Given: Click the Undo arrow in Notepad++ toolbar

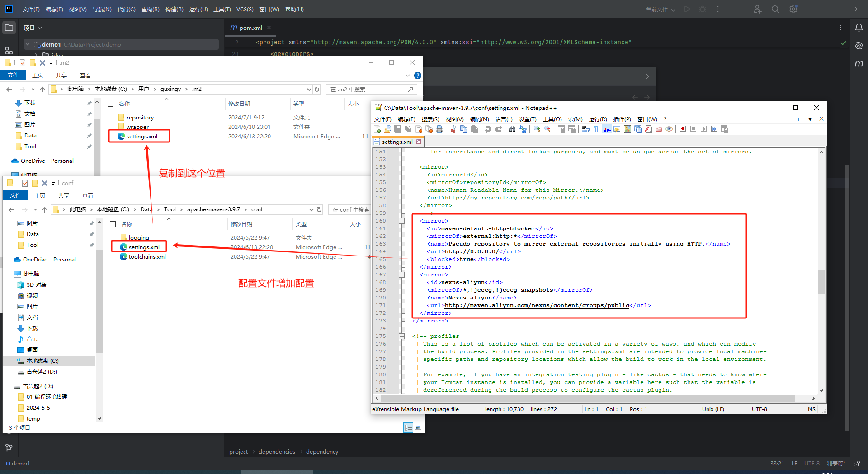Looking at the screenshot, I should tap(488, 129).
